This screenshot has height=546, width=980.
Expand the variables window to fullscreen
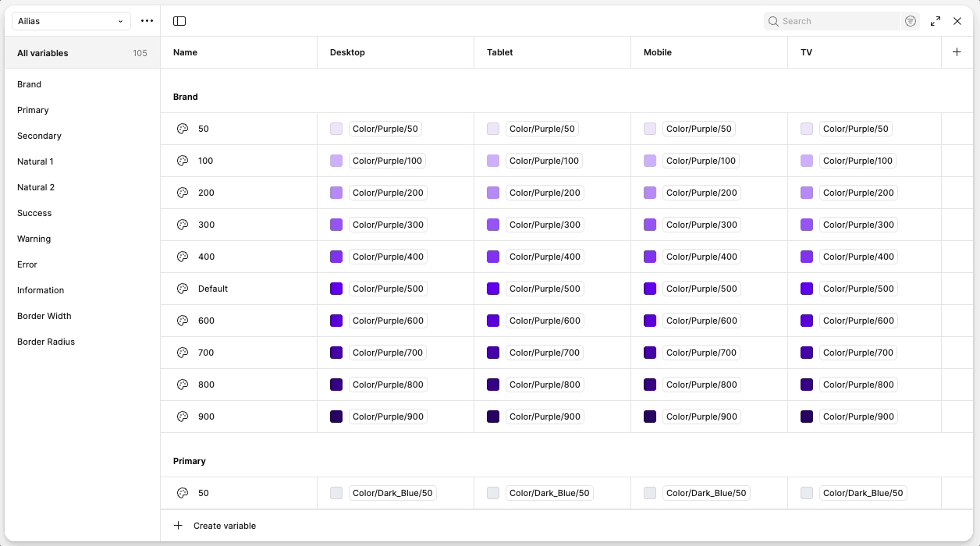click(936, 21)
